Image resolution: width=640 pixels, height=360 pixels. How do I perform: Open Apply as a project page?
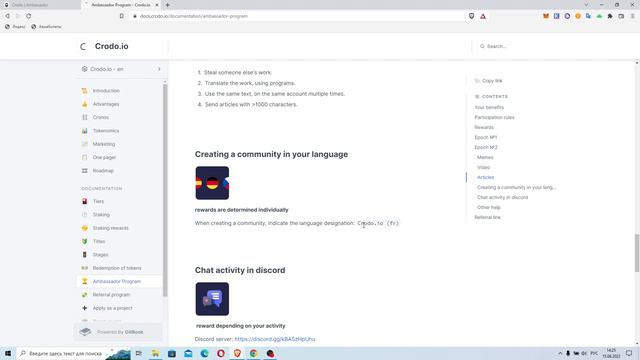point(112,308)
